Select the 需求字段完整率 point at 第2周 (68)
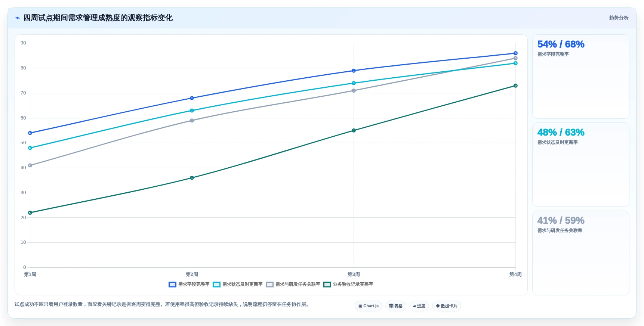Image resolution: width=644 pixels, height=326 pixels. point(192,98)
